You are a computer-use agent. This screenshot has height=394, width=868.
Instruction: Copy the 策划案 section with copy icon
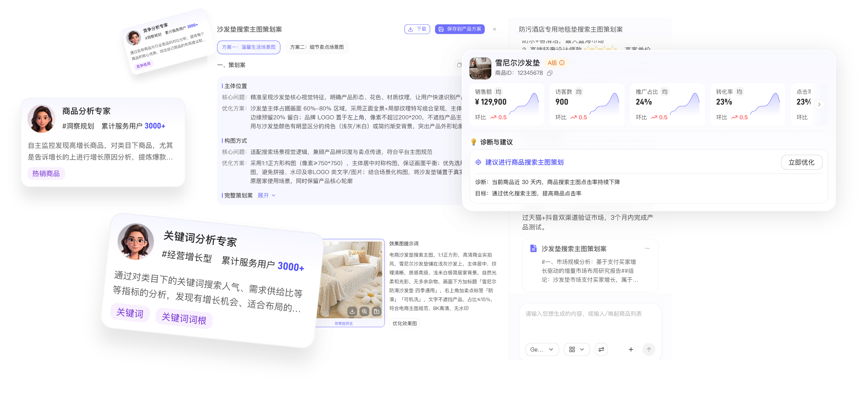(x=459, y=65)
